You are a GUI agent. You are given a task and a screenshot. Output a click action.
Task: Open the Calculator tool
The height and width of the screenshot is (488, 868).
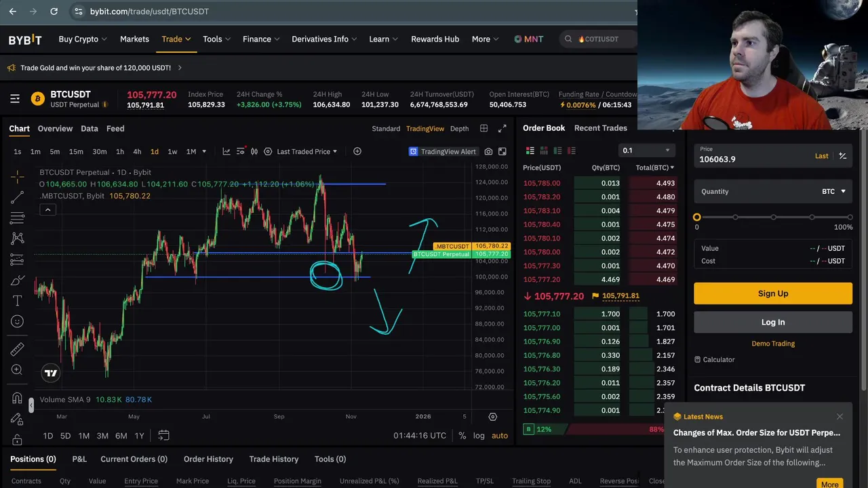715,359
